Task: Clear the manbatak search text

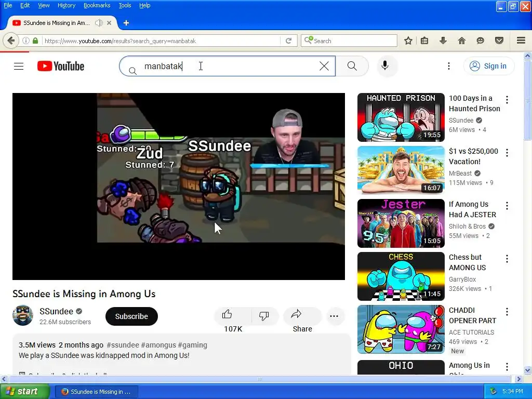Action: (x=324, y=66)
